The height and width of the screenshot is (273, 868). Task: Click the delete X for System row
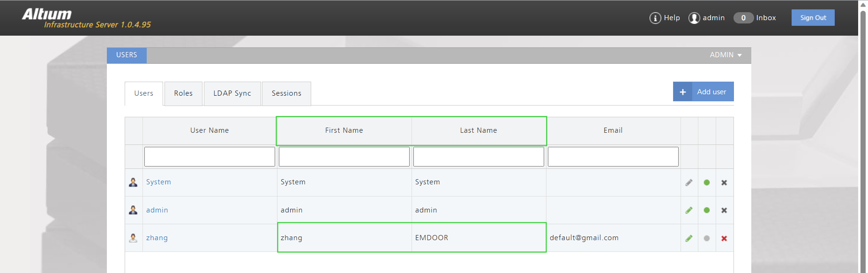point(724,182)
